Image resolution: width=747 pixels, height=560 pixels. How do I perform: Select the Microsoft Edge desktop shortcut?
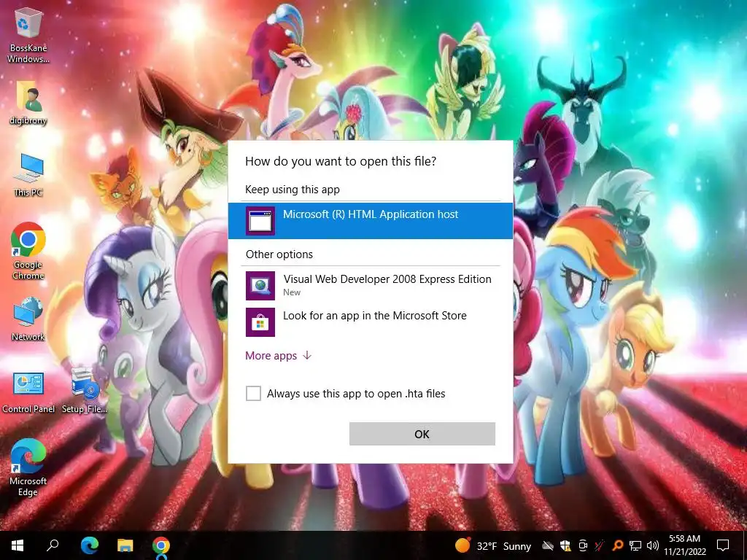[x=28, y=467]
